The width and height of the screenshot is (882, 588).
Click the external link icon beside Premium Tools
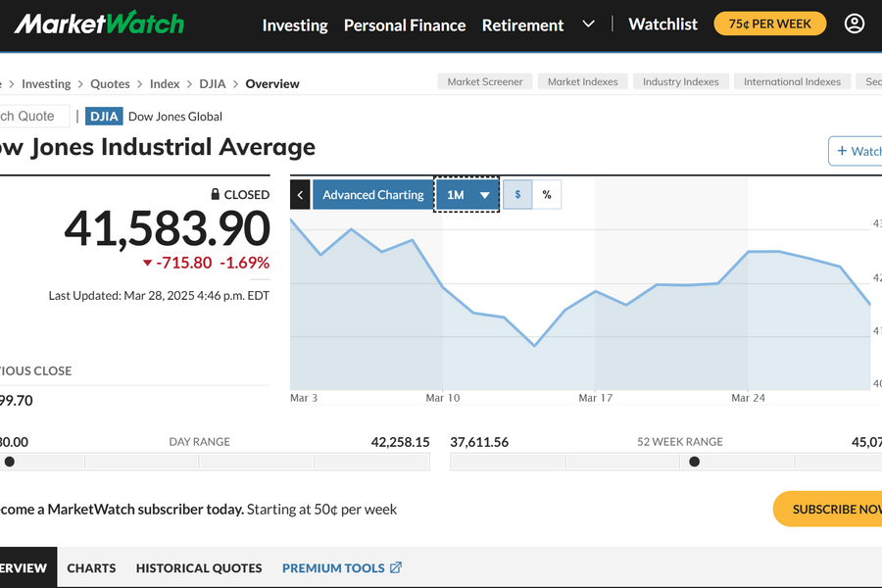[x=396, y=567]
